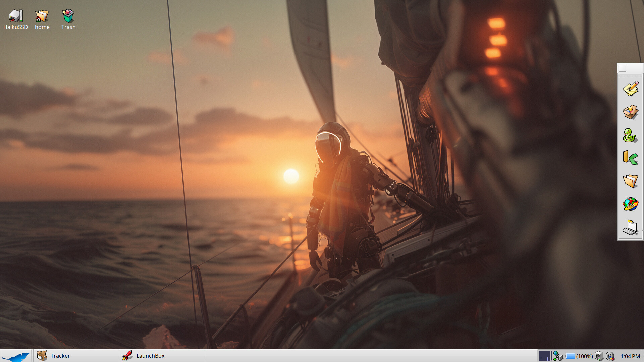Open the package box icon in LaunchBox
This screenshot has width=644, height=362.
tap(630, 112)
